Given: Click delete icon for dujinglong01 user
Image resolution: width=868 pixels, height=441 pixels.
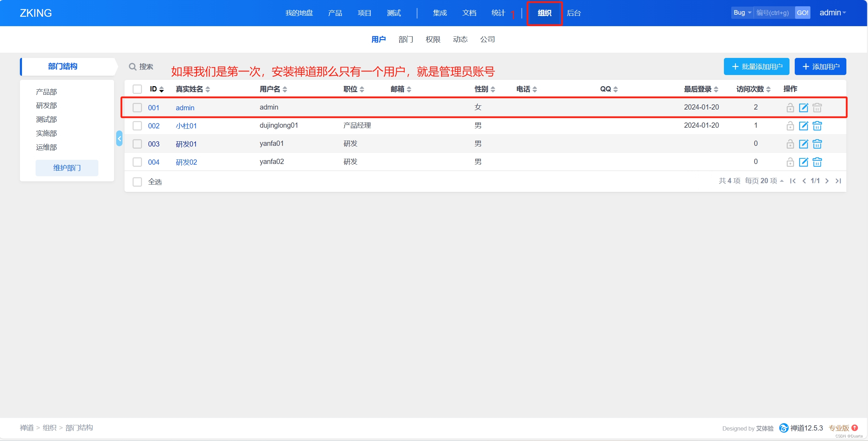Looking at the screenshot, I should click(x=817, y=126).
